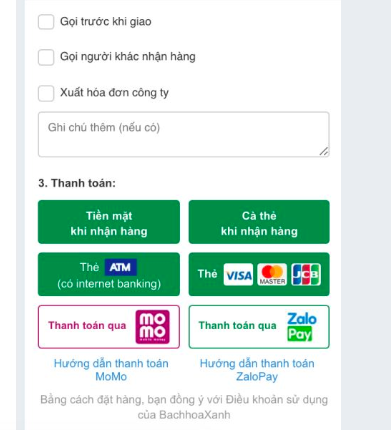
Task: Select "Cà thẻ khi nhận hàng" option
Action: pyautogui.click(x=259, y=222)
